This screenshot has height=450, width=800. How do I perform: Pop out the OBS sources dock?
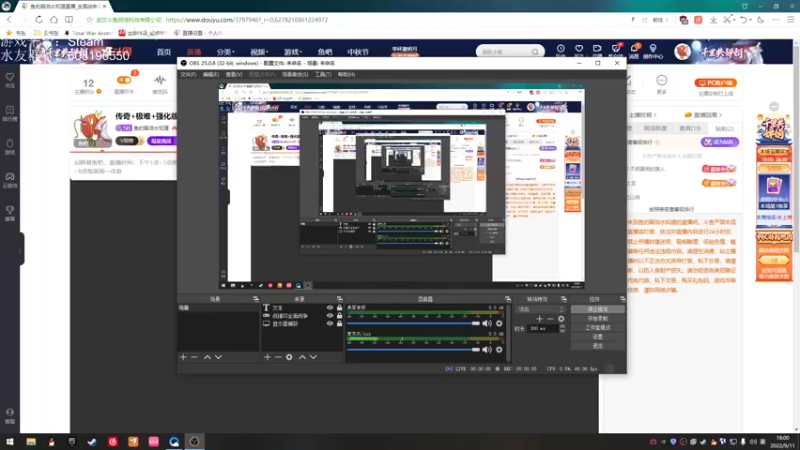click(339, 299)
